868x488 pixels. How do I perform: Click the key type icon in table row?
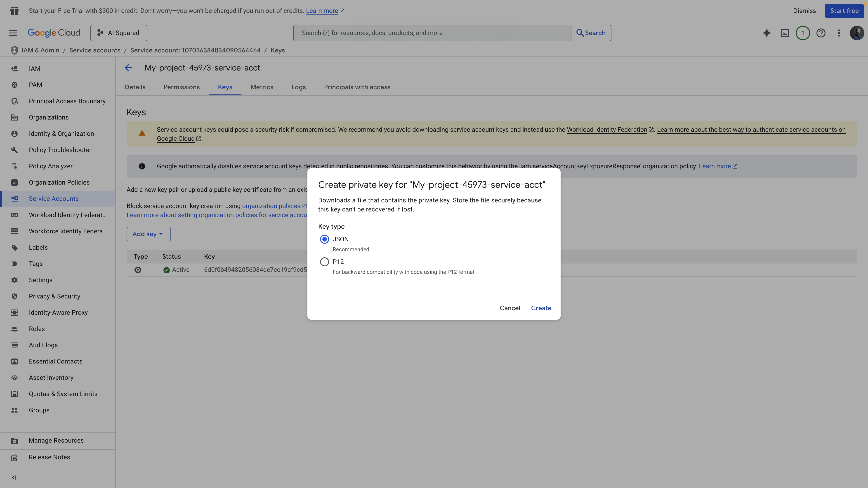[x=138, y=270]
